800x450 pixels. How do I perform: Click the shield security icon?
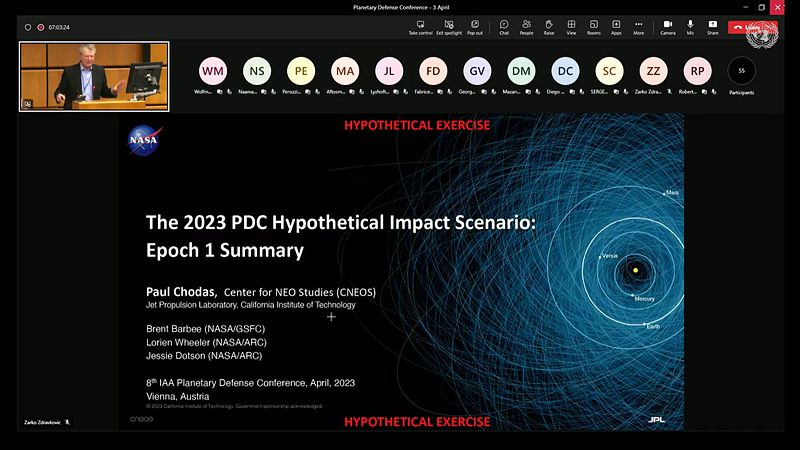(28, 28)
